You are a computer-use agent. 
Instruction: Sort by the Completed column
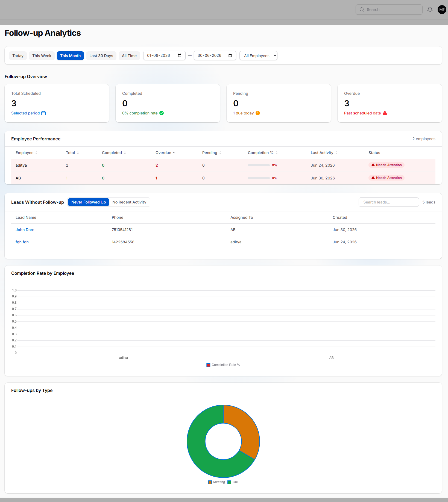coord(114,153)
